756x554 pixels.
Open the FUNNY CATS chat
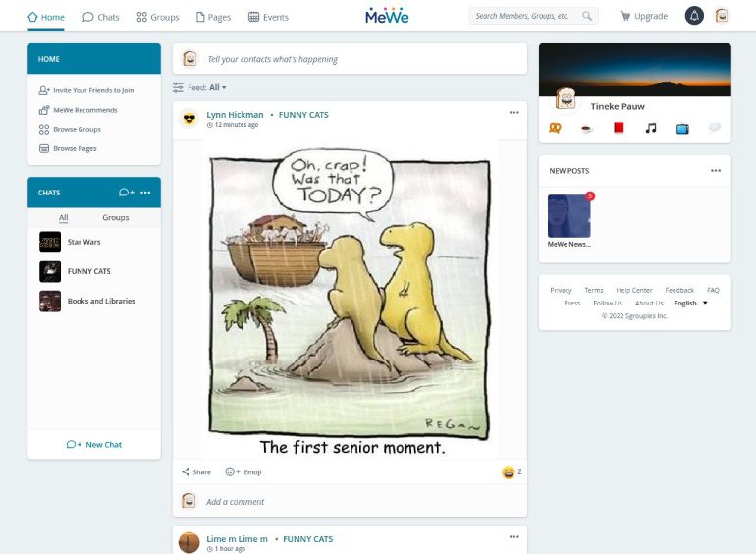click(x=94, y=271)
